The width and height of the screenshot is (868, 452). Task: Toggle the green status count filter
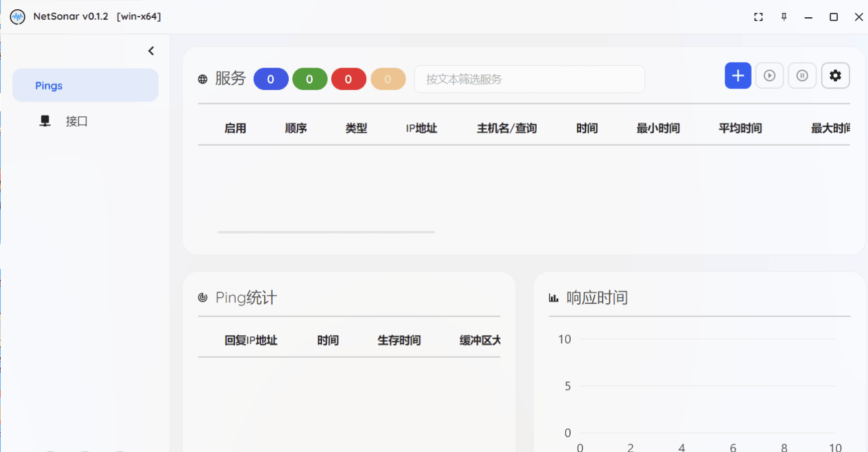[310, 79]
